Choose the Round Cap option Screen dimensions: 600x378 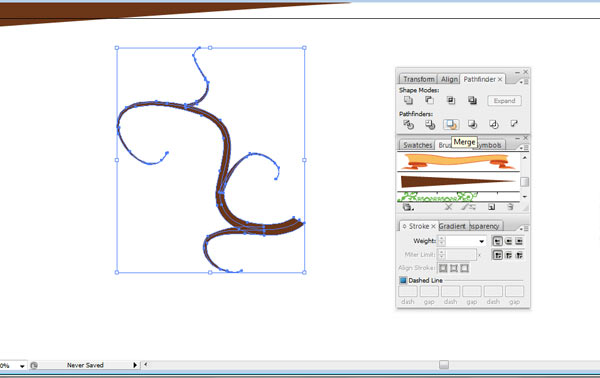tap(508, 241)
